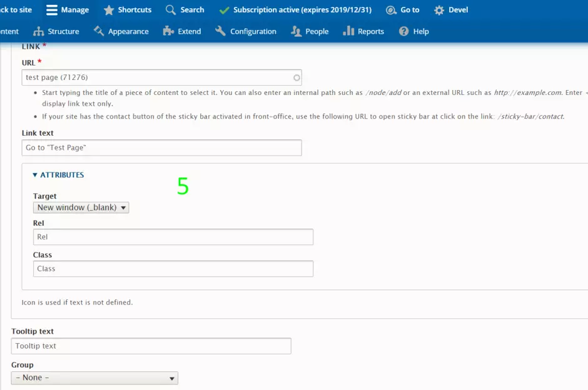This screenshot has width=588, height=390.
Task: Click the Tooltip text field
Action: click(x=151, y=346)
